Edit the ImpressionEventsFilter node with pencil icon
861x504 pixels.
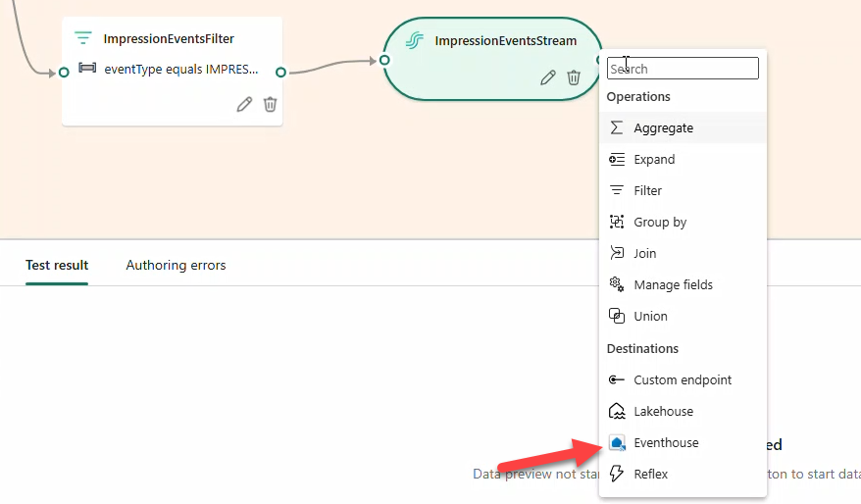tap(244, 104)
